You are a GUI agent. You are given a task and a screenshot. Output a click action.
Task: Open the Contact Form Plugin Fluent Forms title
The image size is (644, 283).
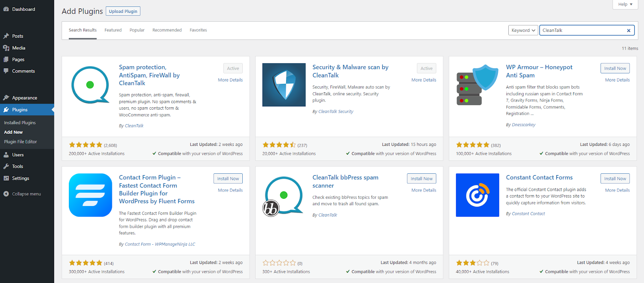[x=157, y=189]
